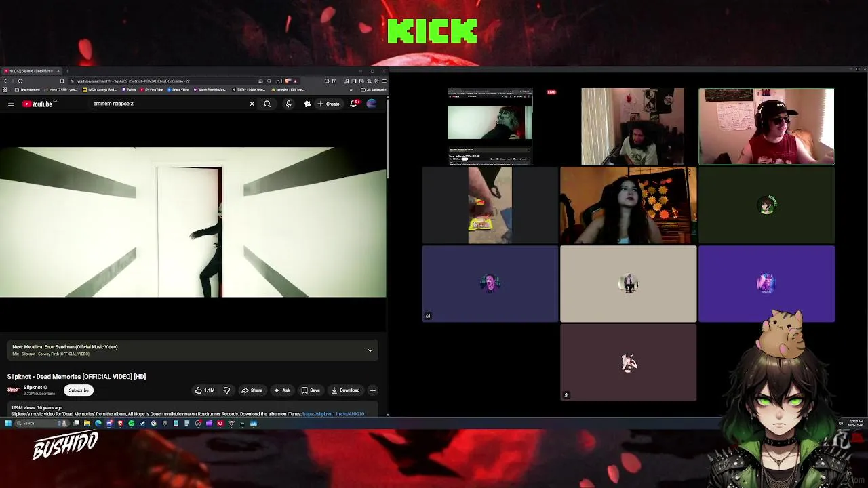The height and width of the screenshot is (488, 868).
Task: Open Steam from the taskbar
Action: tap(142, 424)
